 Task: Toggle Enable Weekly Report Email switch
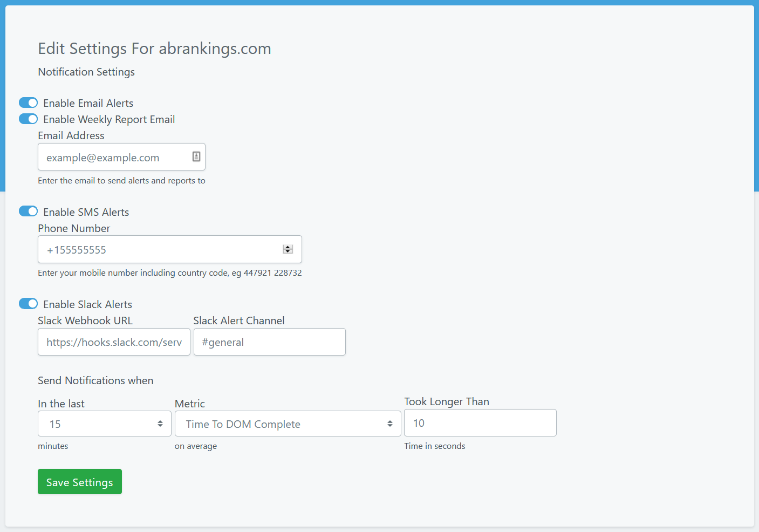[28, 119]
